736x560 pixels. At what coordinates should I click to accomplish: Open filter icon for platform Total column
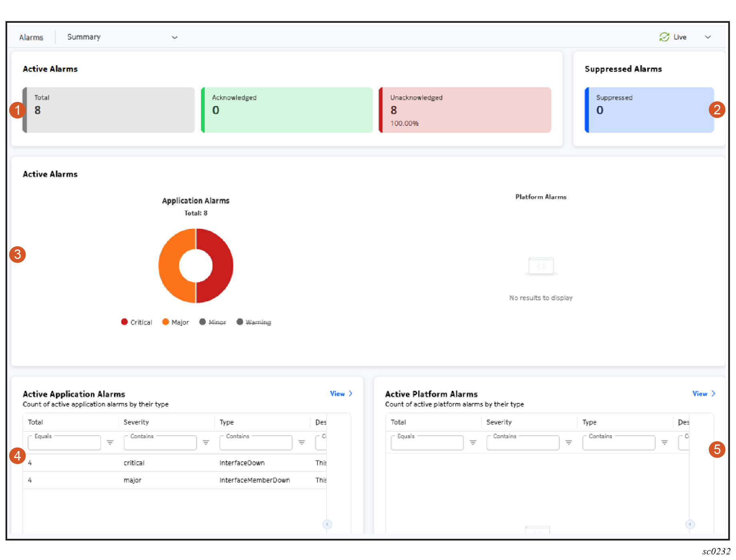tap(473, 442)
